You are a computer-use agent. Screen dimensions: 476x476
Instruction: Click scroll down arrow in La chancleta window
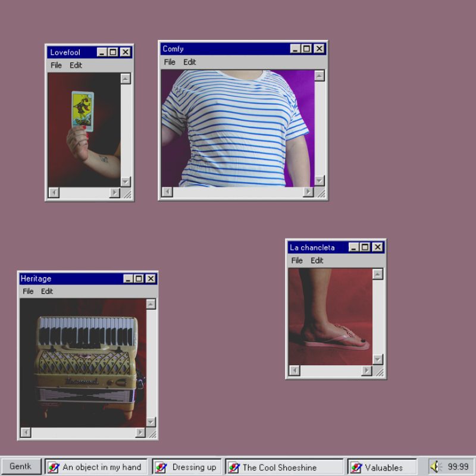pos(378,359)
